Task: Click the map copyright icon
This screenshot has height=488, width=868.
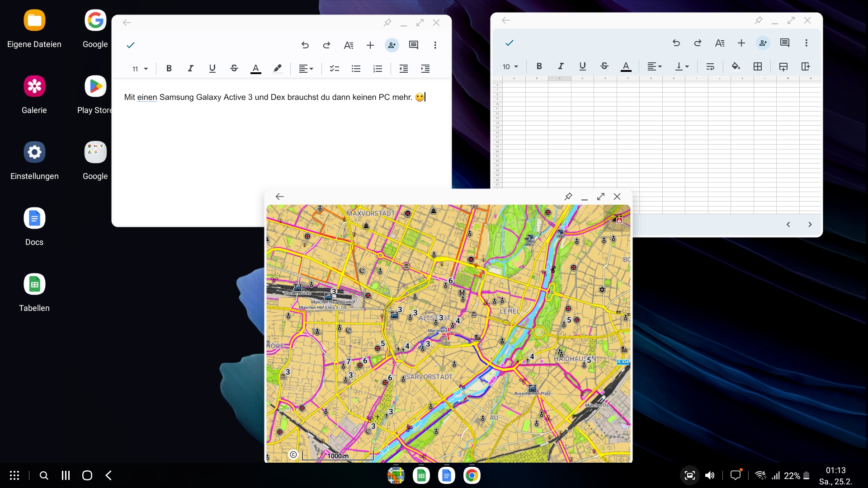Action: pos(293,455)
